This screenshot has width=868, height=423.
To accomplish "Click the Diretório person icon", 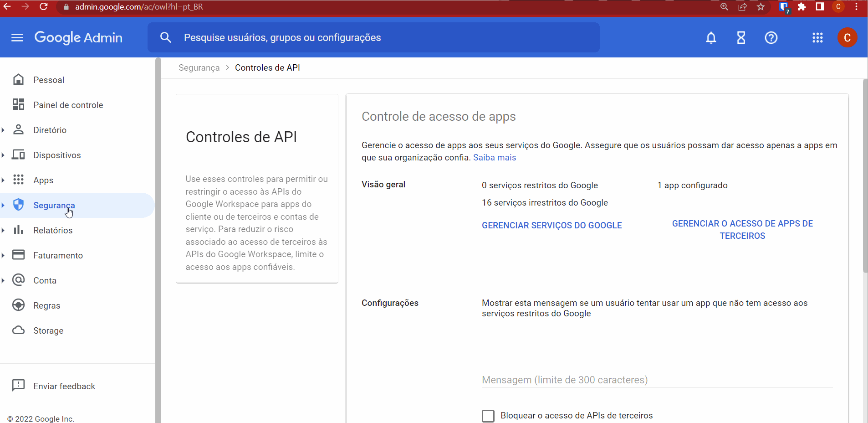I will tap(18, 130).
